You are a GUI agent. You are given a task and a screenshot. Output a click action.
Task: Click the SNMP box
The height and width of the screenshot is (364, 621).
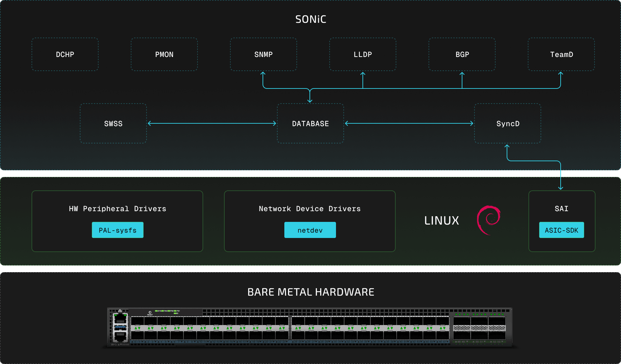click(x=264, y=54)
